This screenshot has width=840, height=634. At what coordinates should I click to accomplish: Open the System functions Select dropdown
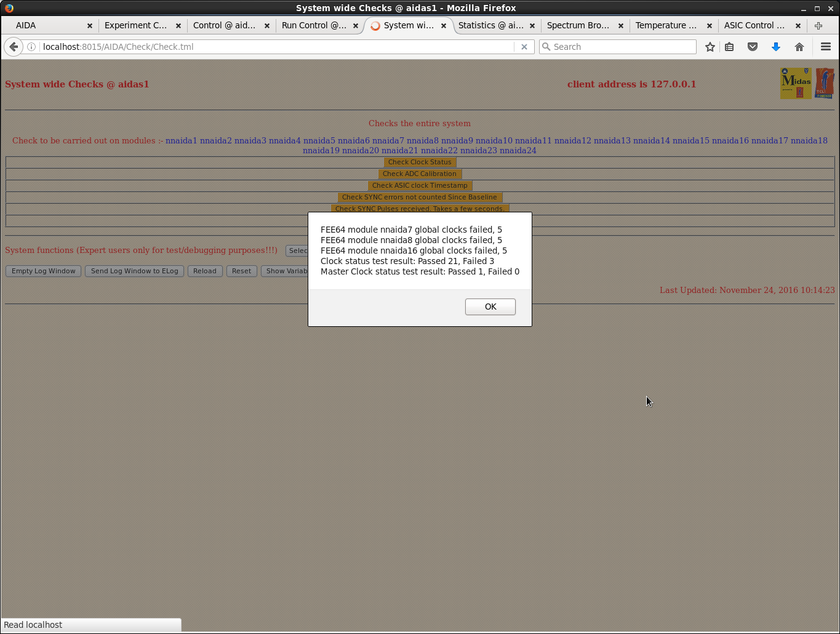coord(297,251)
